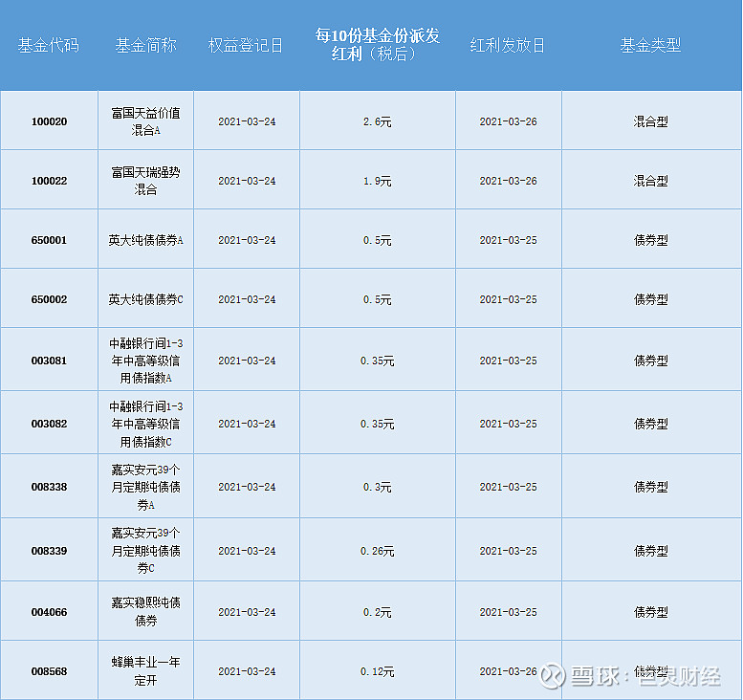Click the 基金代码 column header

(x=49, y=46)
